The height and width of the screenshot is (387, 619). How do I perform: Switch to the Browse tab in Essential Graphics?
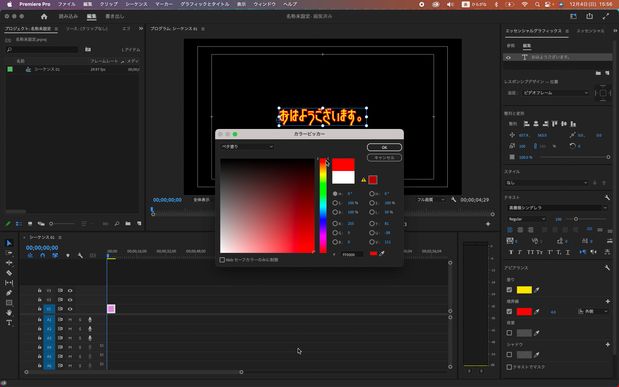point(510,46)
